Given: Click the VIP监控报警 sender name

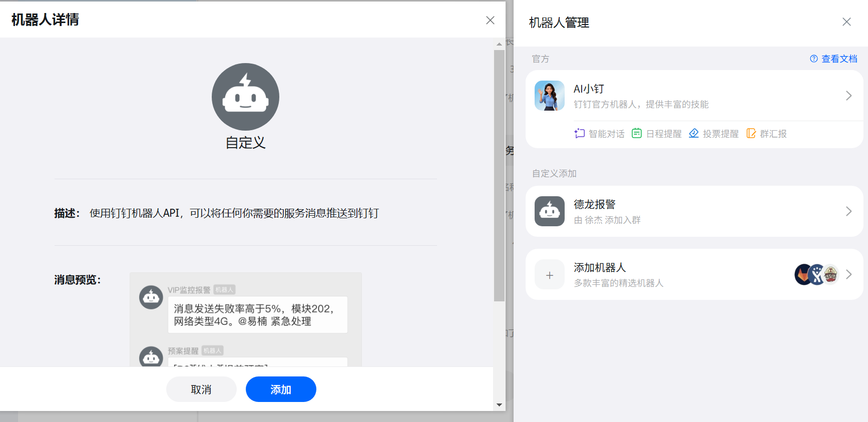Looking at the screenshot, I should [x=189, y=290].
